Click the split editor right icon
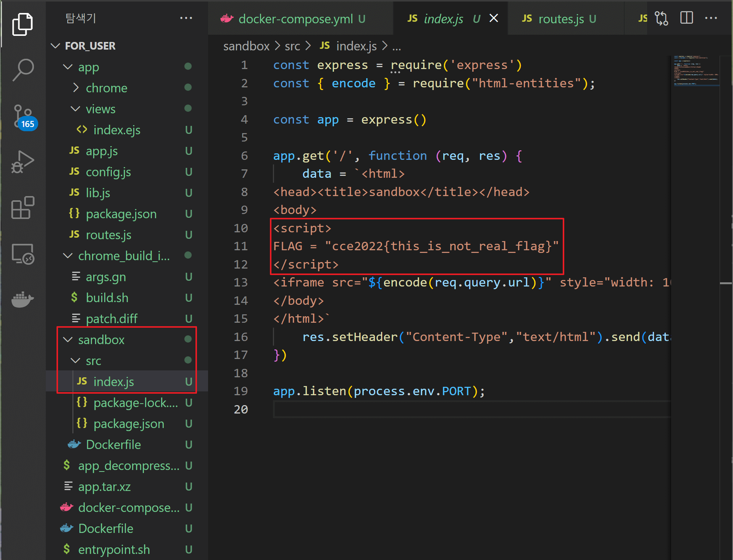This screenshot has height=560, width=733. 686,18
